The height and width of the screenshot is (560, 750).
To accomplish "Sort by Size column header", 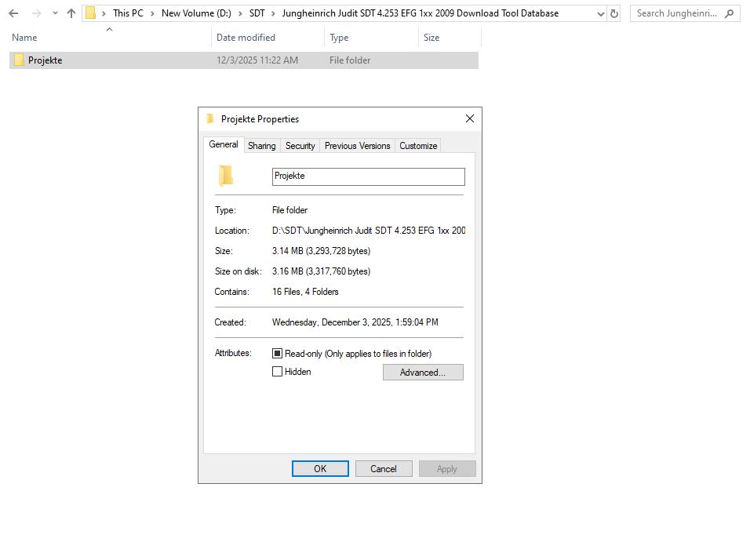I will pyautogui.click(x=431, y=38).
